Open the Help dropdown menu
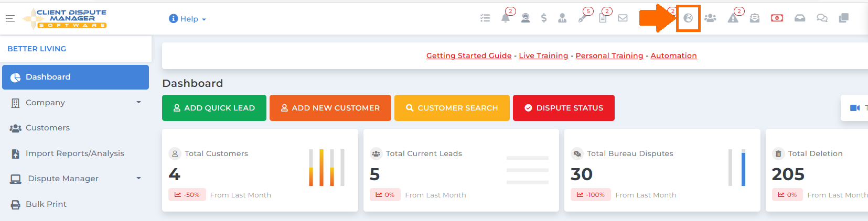This screenshot has width=868, height=221. (188, 19)
